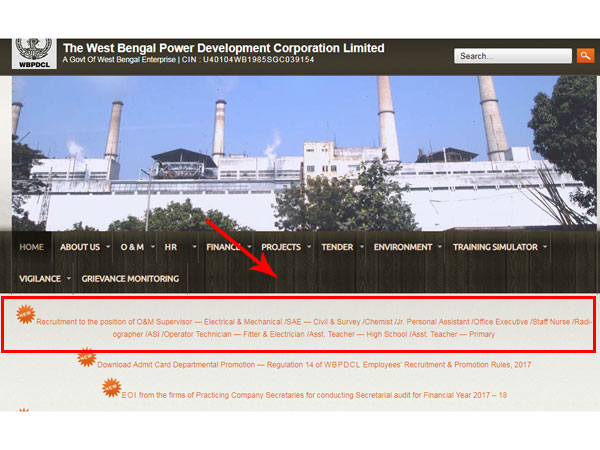Click the orange search magnifier button
600x450 pixels.
[x=585, y=56]
